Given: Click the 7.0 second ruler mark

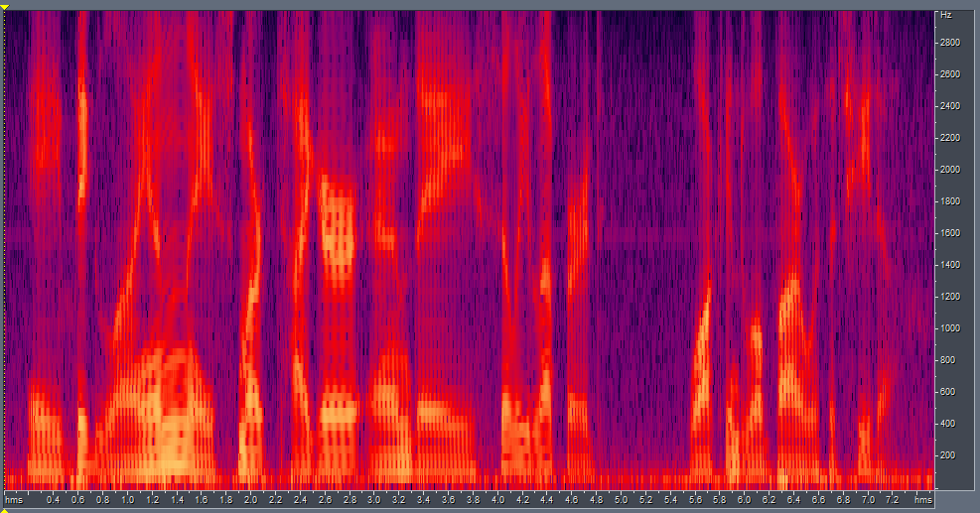Looking at the screenshot, I should pyautogui.click(x=867, y=500).
